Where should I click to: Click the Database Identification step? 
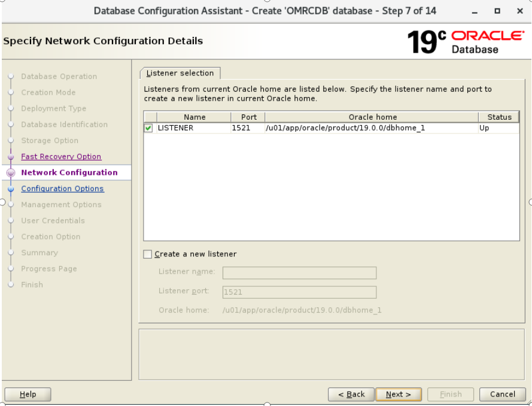[x=65, y=124]
